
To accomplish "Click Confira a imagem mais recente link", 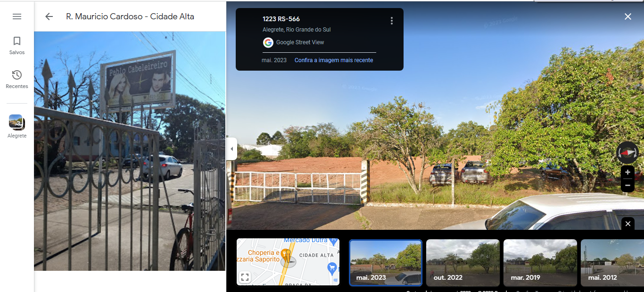I will [x=334, y=60].
